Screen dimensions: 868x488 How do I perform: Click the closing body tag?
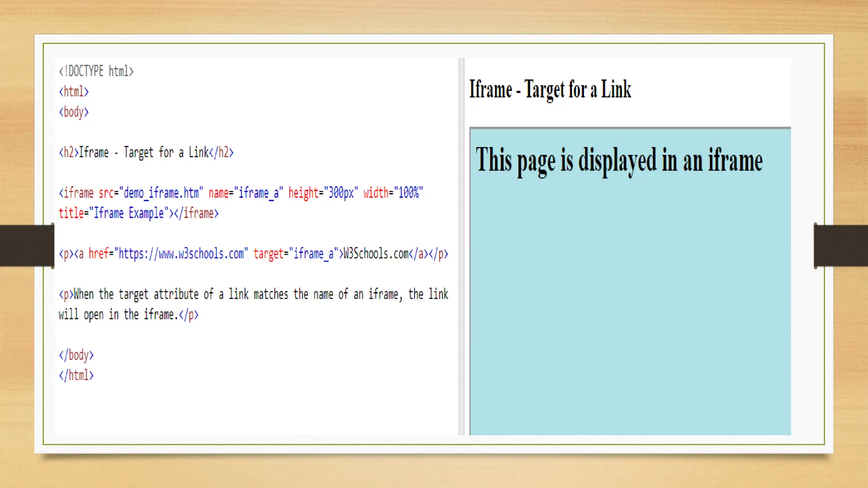pos(76,355)
